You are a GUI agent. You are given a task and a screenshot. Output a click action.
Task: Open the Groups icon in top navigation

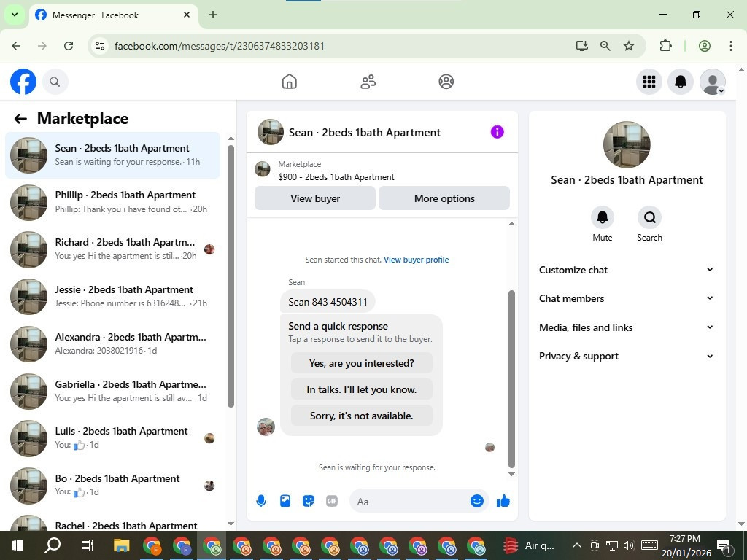point(446,82)
